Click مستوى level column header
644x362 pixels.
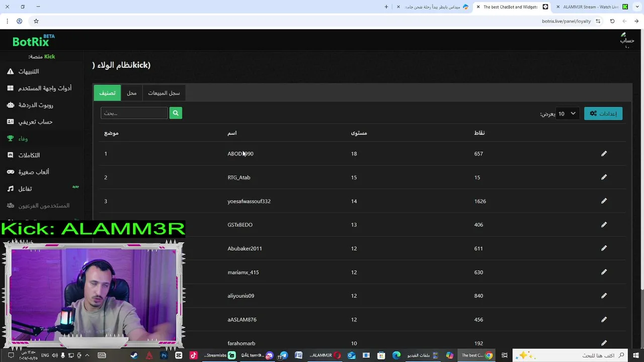[x=359, y=133]
